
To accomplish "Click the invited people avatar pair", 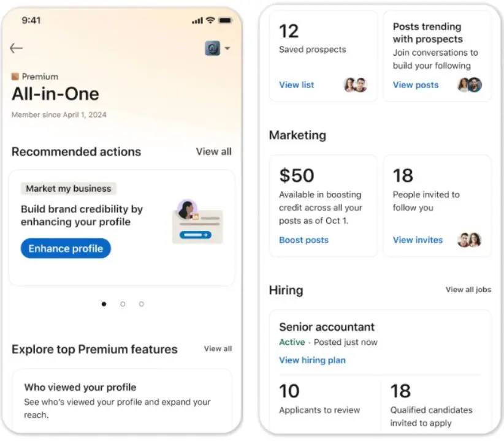I will [x=470, y=240].
